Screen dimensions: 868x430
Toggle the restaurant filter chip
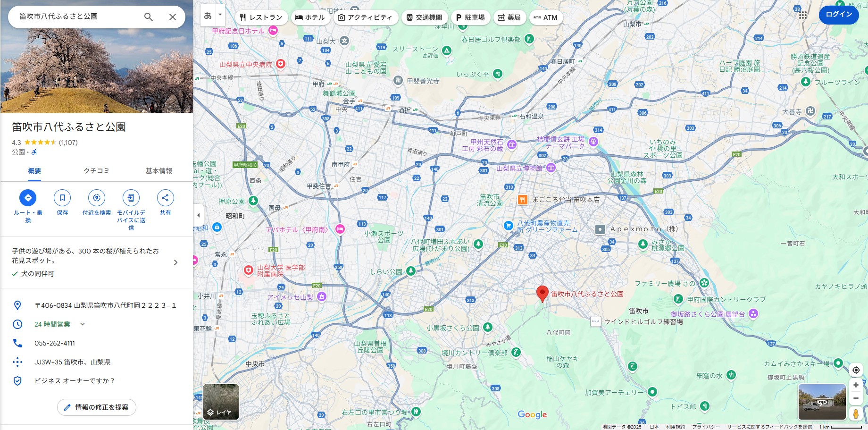[x=261, y=17]
